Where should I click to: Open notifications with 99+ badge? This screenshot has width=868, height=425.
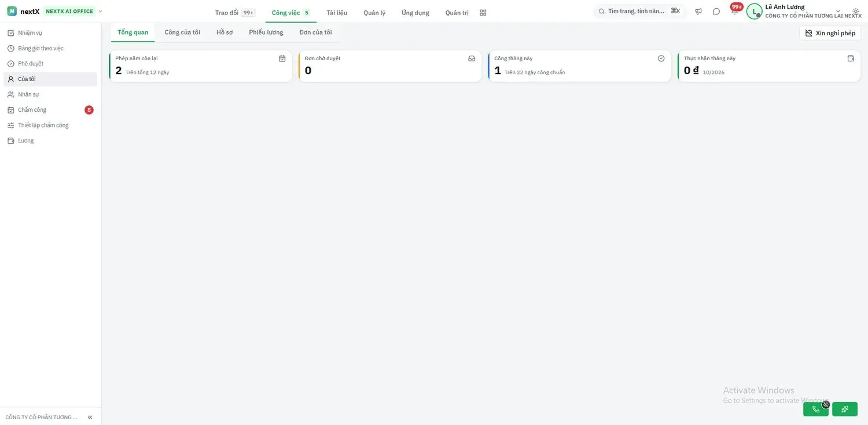coord(735,10)
